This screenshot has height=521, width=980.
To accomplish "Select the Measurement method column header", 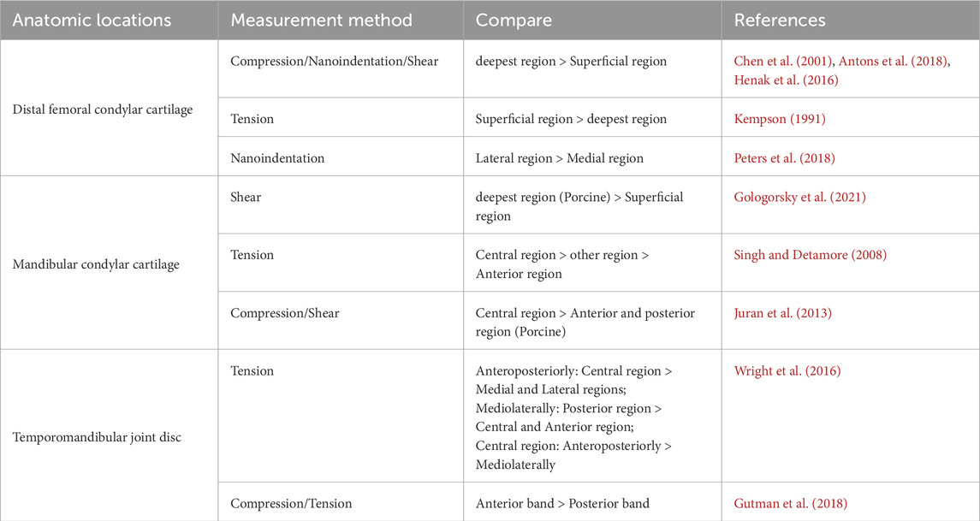I will (x=322, y=20).
